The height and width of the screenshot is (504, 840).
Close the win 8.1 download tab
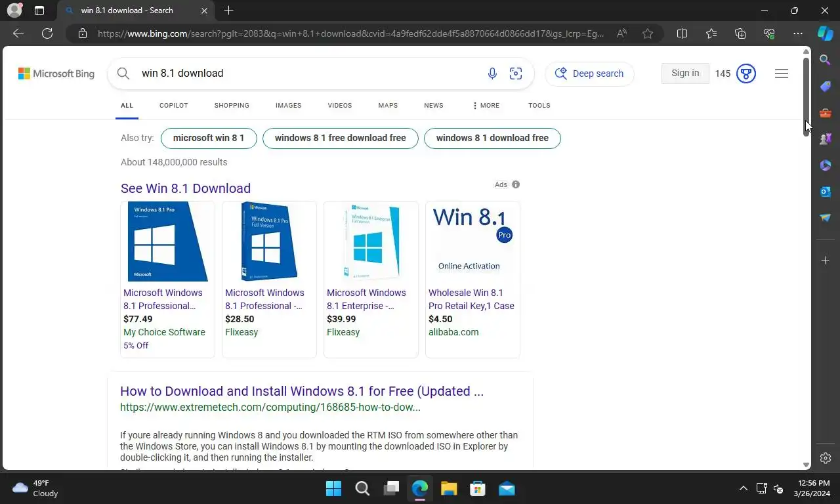pyautogui.click(x=204, y=10)
